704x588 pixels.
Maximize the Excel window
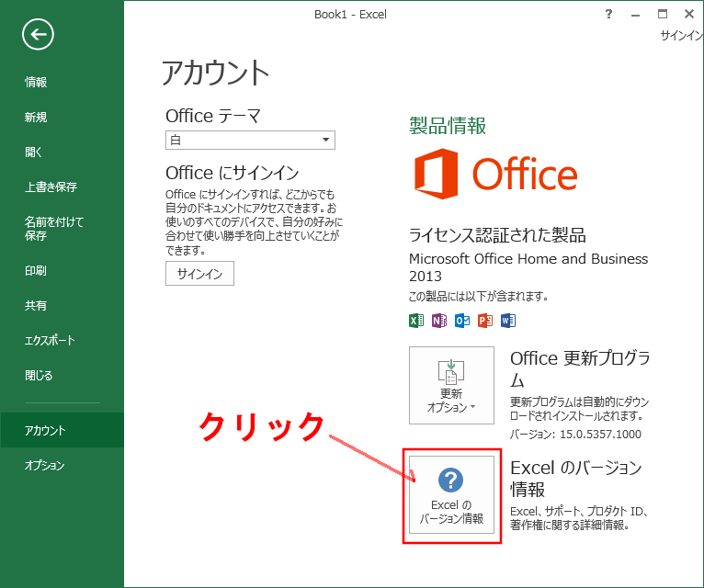[663, 14]
